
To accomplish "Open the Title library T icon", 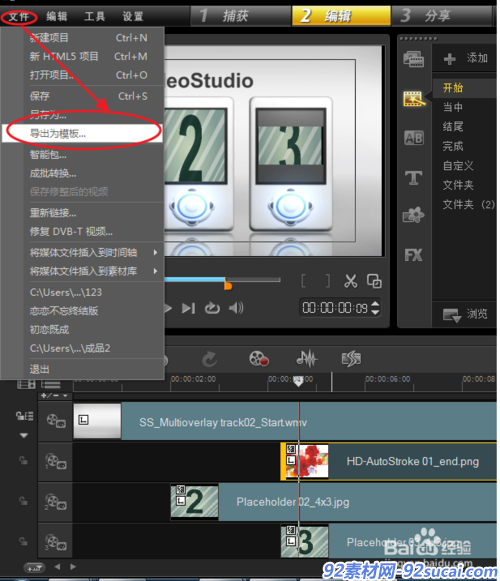I will [414, 178].
